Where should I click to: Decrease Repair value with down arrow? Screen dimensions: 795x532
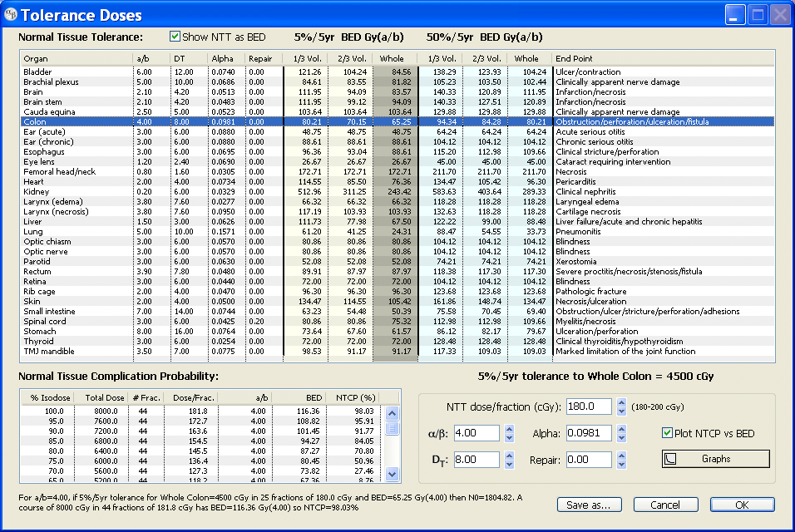point(621,464)
